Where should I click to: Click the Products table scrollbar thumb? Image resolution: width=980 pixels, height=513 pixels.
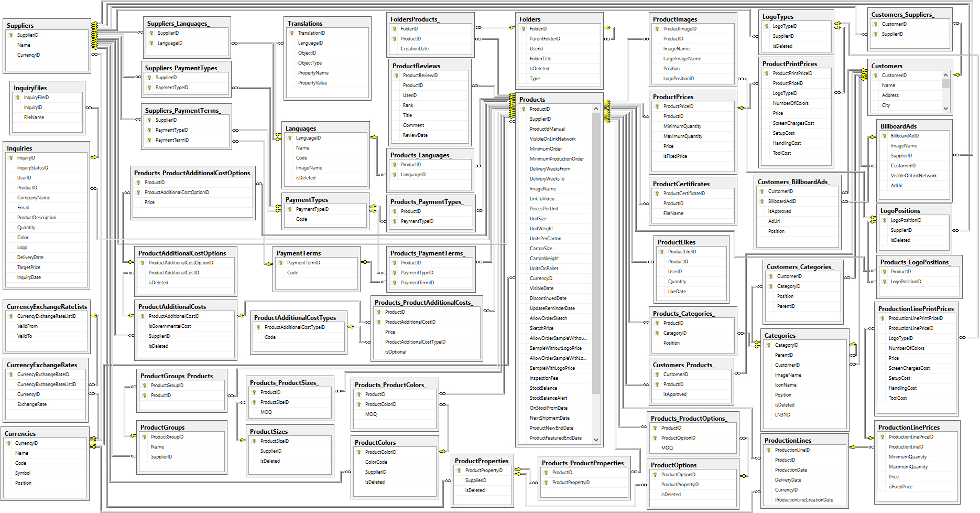596,253
